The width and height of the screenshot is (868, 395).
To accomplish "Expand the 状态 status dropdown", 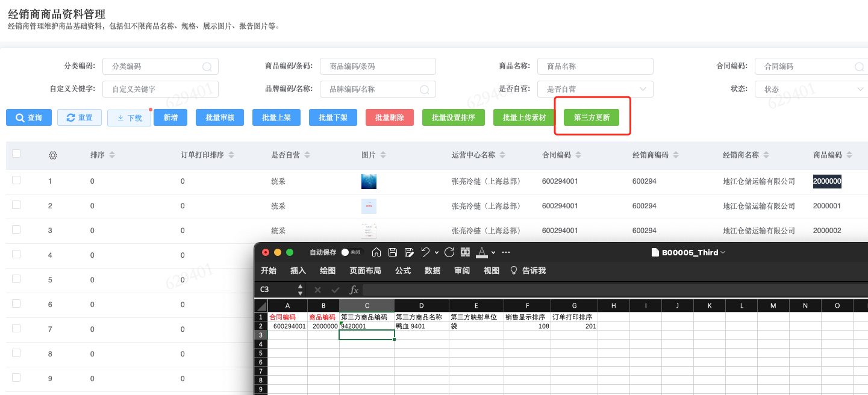I will coord(810,89).
